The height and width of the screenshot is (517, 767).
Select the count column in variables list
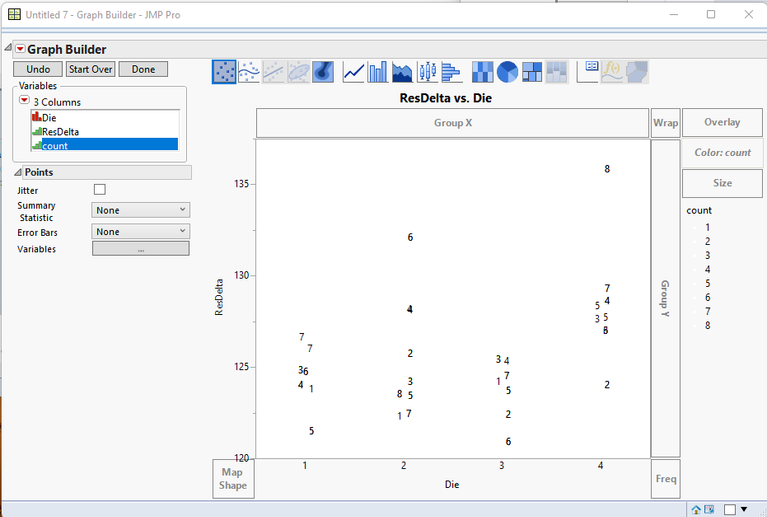pos(105,145)
